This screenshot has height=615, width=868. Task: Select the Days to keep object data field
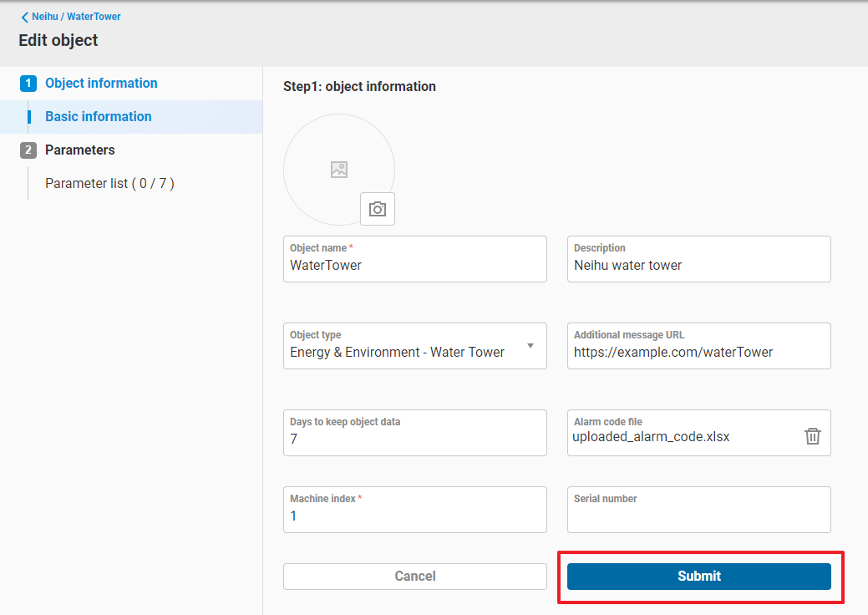click(414, 439)
